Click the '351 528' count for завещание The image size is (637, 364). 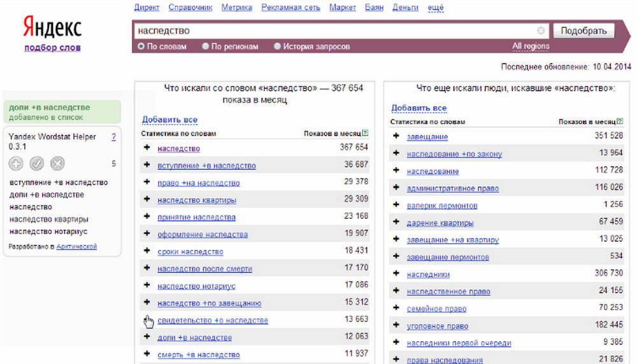click(x=608, y=136)
